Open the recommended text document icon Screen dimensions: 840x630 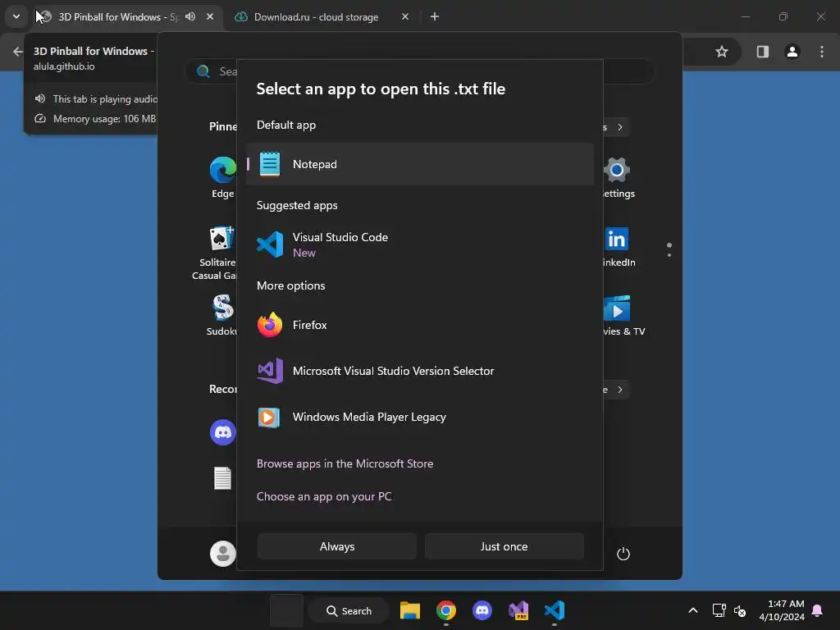[x=222, y=478]
